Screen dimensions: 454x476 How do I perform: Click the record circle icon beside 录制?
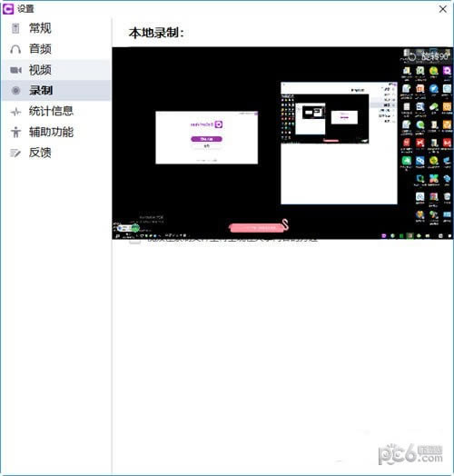(15, 91)
